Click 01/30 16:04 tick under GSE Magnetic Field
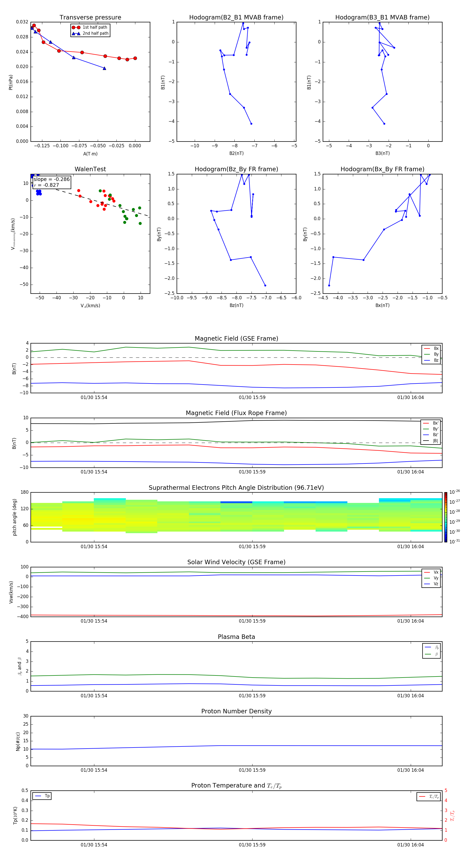473x868 pixels. (x=410, y=398)
